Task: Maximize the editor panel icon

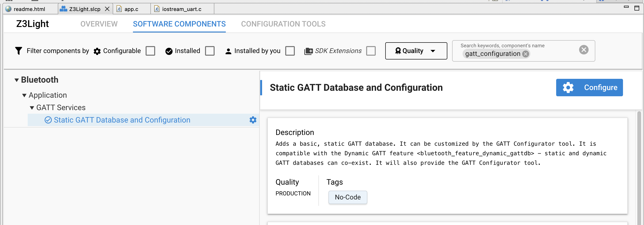Action: pos(637,8)
